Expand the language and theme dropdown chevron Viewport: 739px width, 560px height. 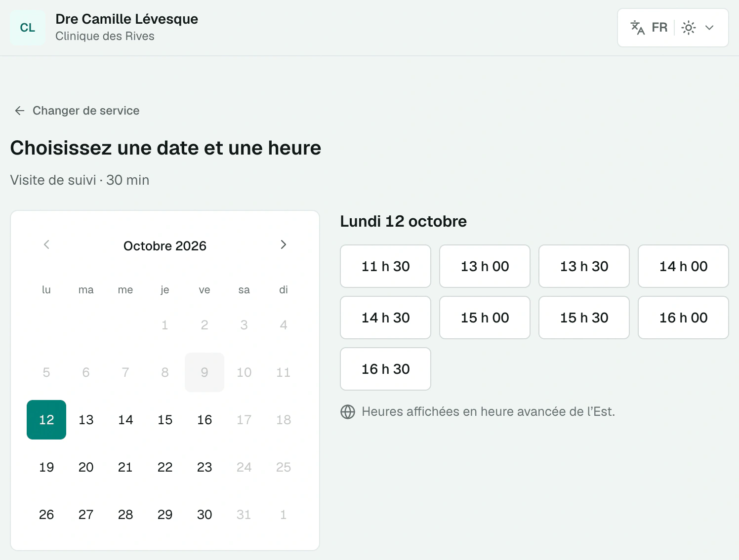pyautogui.click(x=709, y=28)
